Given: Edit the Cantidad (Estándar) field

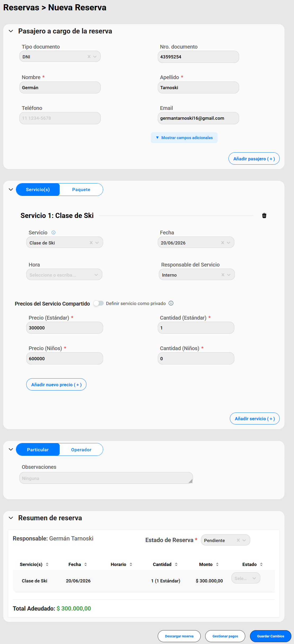Looking at the screenshot, I should pos(196,328).
